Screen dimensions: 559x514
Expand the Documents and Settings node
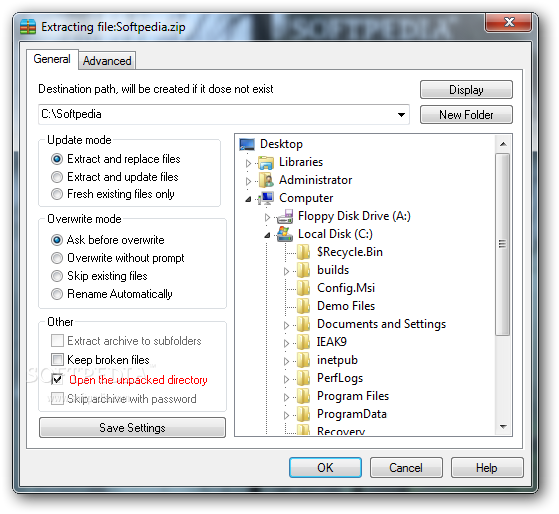pyautogui.click(x=286, y=325)
